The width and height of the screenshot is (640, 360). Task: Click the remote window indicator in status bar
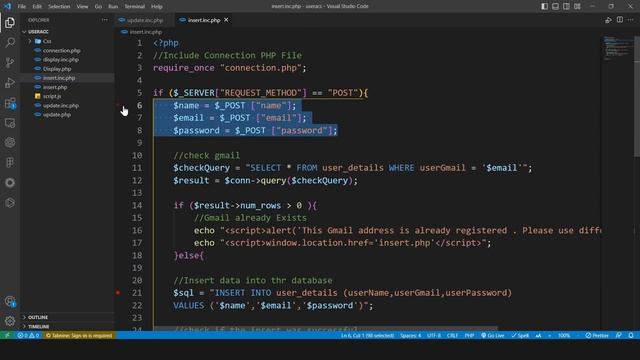[x=7, y=336]
